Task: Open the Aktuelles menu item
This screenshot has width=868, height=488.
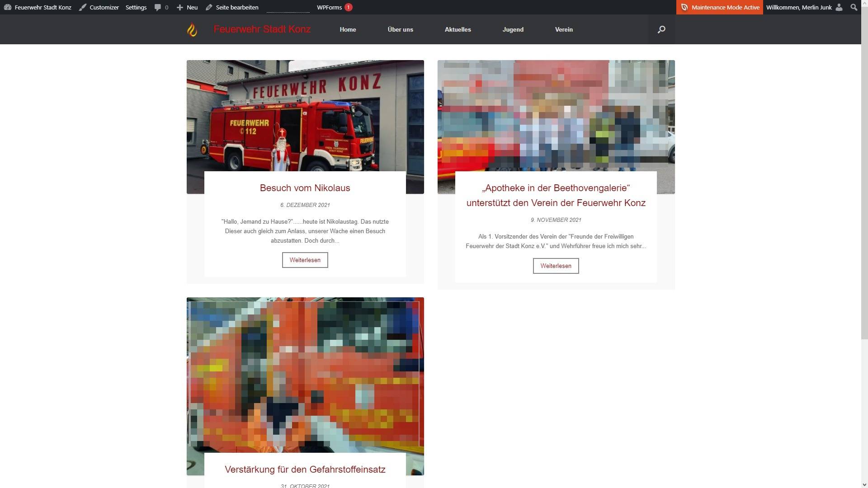Action: tap(458, 30)
